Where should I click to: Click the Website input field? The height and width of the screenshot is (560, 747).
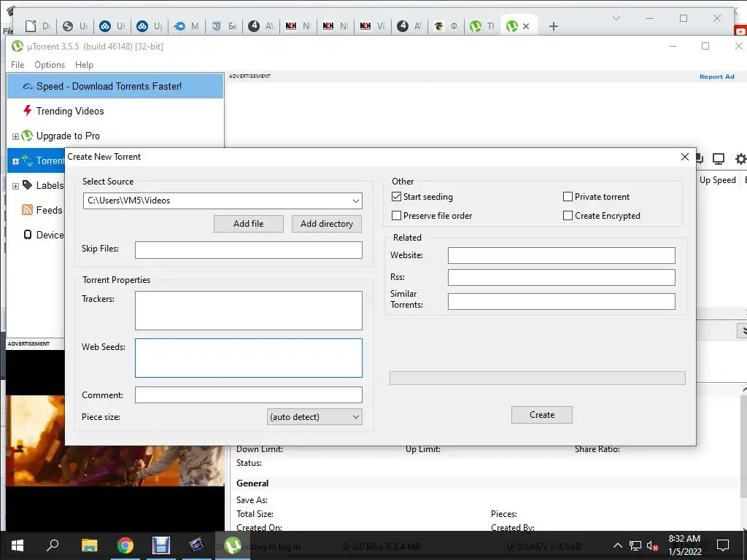pos(561,255)
